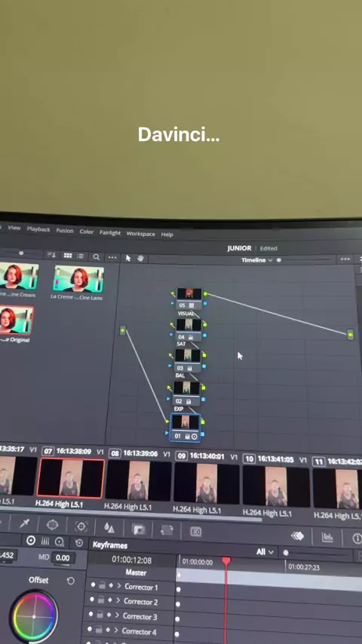Reset the Offset color wheel

[x=71, y=581]
